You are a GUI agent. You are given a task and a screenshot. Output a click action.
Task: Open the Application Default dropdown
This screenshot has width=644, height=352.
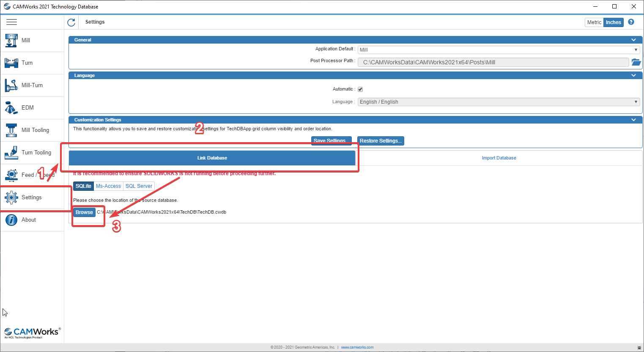pos(499,50)
